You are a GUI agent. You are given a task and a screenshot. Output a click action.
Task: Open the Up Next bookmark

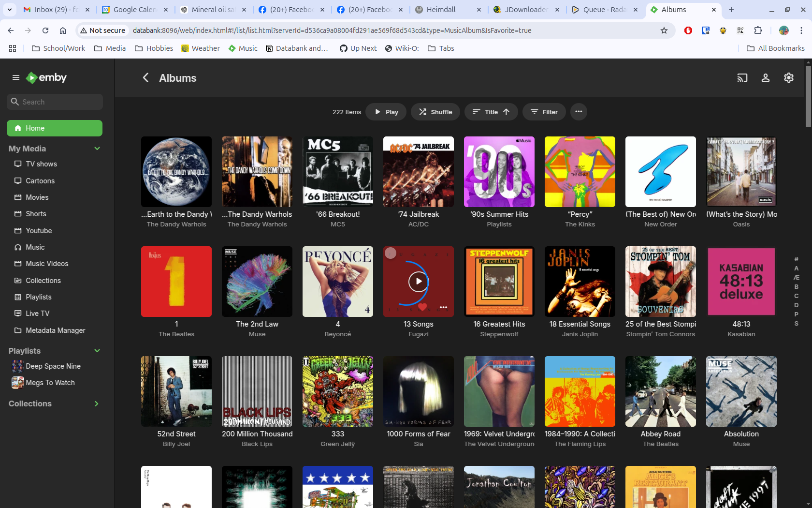[x=358, y=48]
